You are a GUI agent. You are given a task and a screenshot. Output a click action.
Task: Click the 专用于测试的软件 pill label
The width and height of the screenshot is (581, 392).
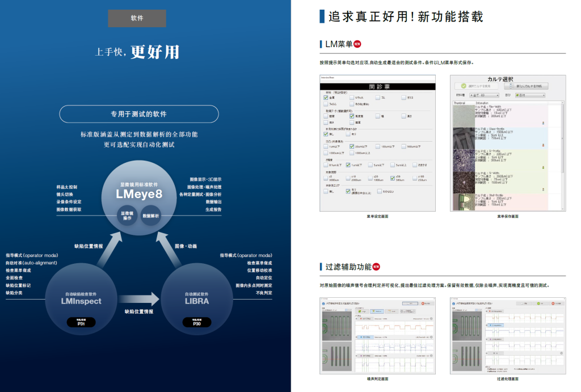click(x=139, y=114)
